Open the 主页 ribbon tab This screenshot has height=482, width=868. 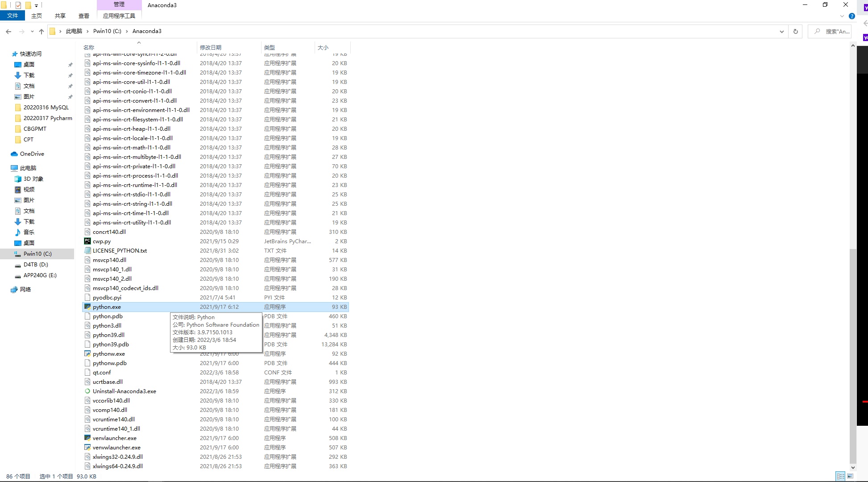[37, 16]
